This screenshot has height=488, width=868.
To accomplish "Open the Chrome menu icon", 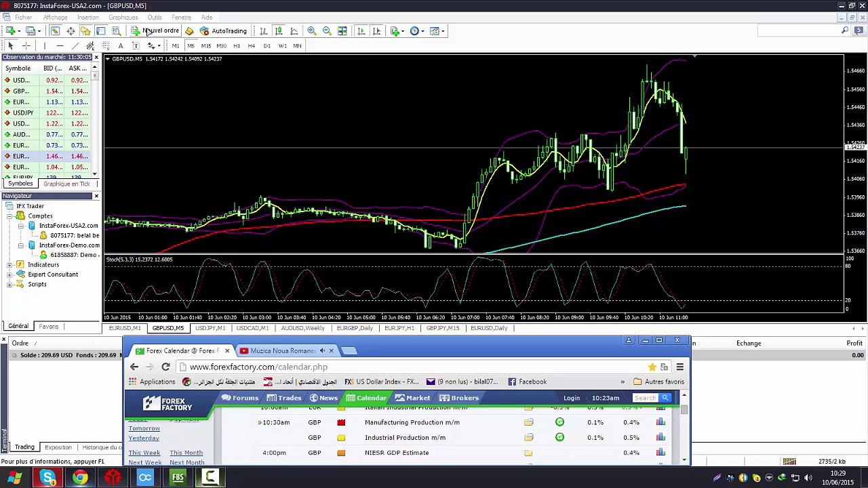I will click(x=679, y=367).
